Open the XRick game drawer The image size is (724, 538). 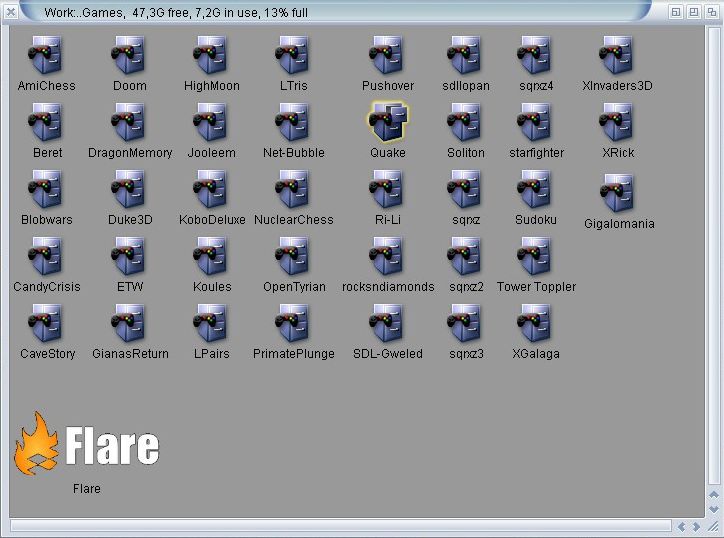click(x=616, y=122)
